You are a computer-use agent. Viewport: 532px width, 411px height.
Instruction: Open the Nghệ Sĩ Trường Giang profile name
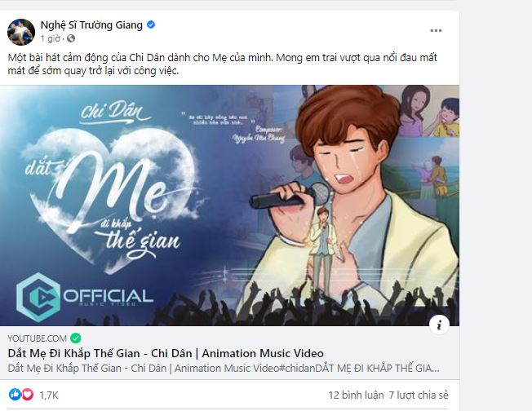(x=91, y=25)
